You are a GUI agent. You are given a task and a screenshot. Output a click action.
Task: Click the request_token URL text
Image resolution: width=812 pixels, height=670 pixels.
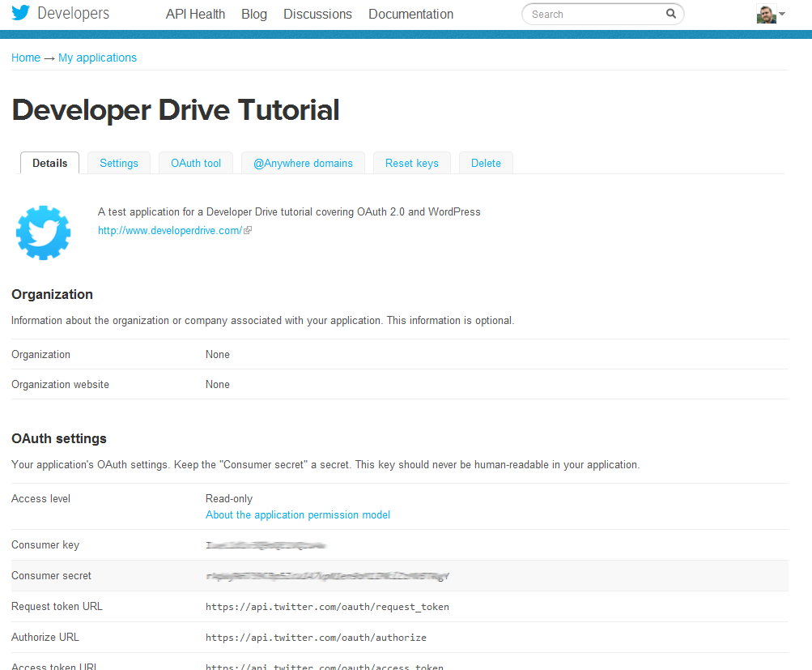tap(327, 607)
